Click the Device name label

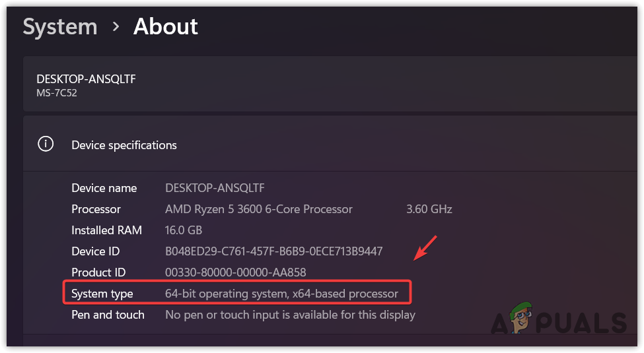coord(104,188)
